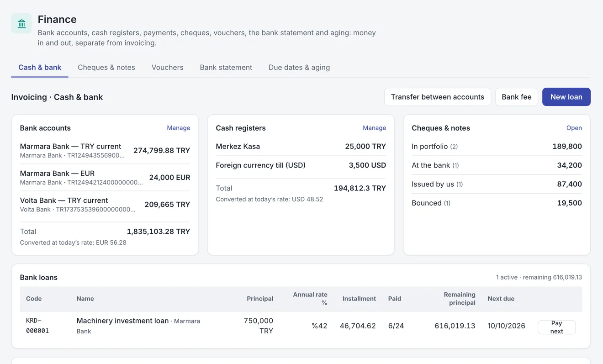The height and width of the screenshot is (364, 603).
Task: Select the At the bank cheques row
Action: (x=497, y=165)
